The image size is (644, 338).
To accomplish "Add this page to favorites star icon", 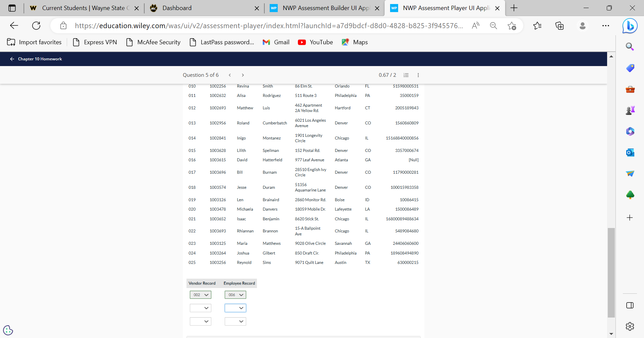I will [512, 25].
